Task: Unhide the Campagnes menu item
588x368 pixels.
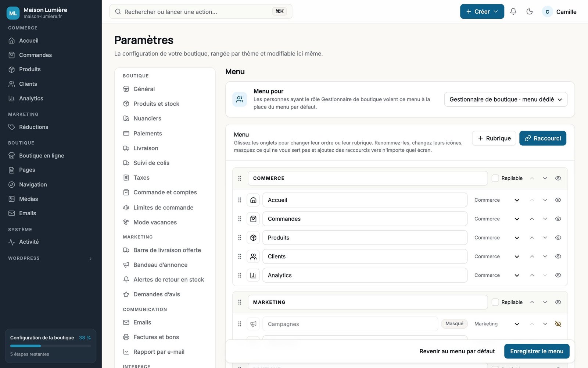Action: click(x=558, y=324)
